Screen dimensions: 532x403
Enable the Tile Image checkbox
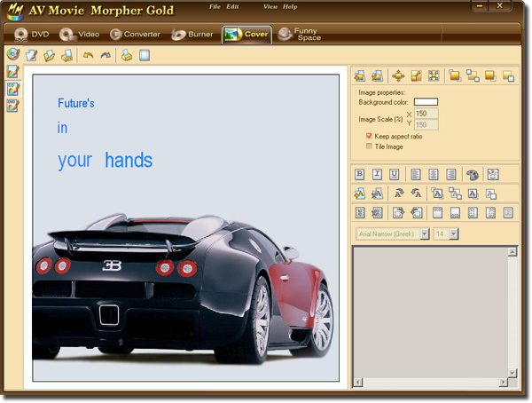pos(369,146)
